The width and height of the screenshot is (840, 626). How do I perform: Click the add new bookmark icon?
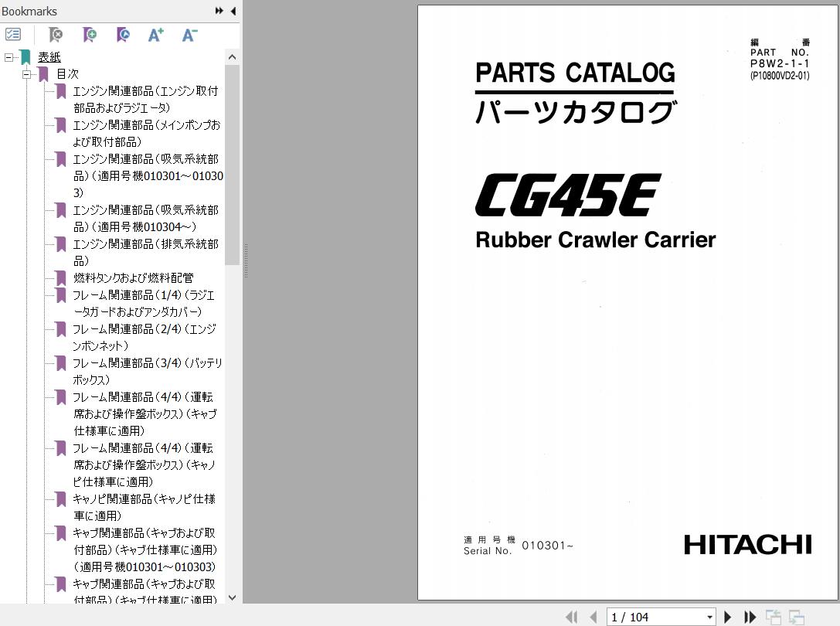pos(90,35)
